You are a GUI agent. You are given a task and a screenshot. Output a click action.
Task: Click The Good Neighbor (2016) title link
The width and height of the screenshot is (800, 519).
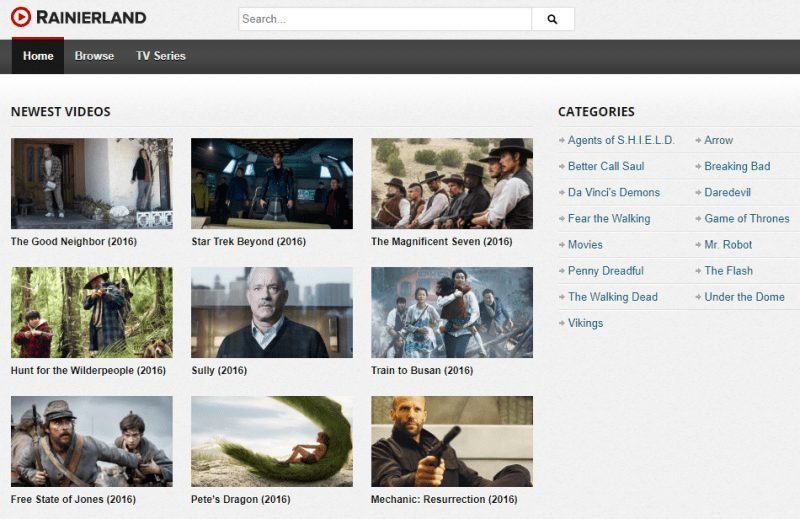pyautogui.click(x=74, y=241)
